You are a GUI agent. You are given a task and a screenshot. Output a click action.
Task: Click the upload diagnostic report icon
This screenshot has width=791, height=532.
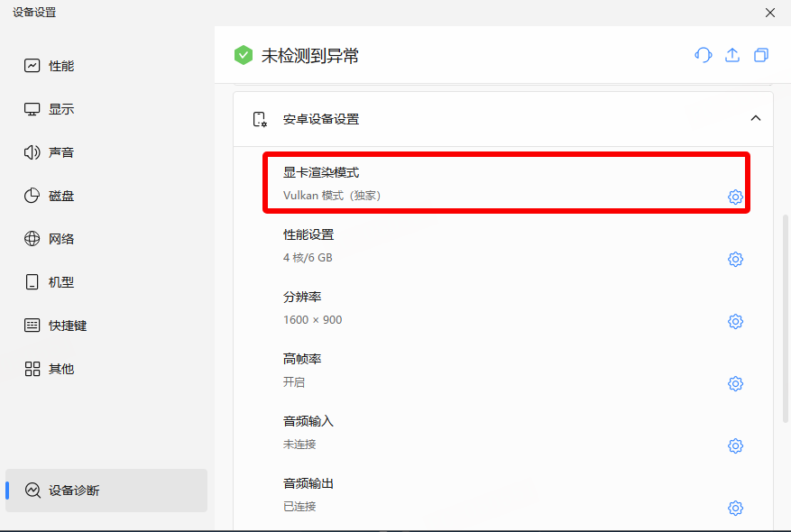click(x=732, y=55)
